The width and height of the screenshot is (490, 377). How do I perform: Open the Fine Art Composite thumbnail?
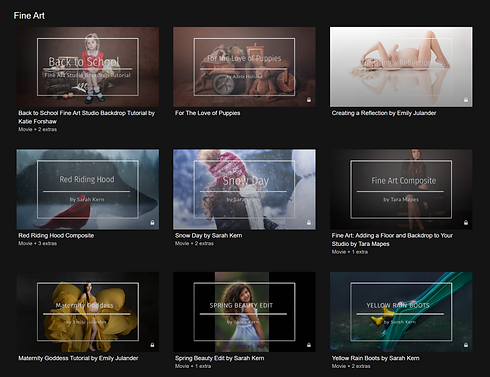[x=401, y=189]
